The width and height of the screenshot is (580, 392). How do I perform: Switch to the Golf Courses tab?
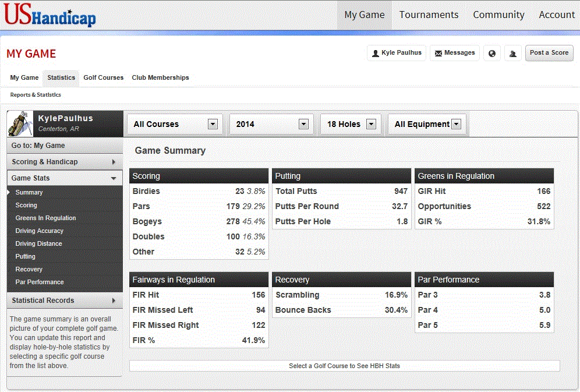(103, 77)
